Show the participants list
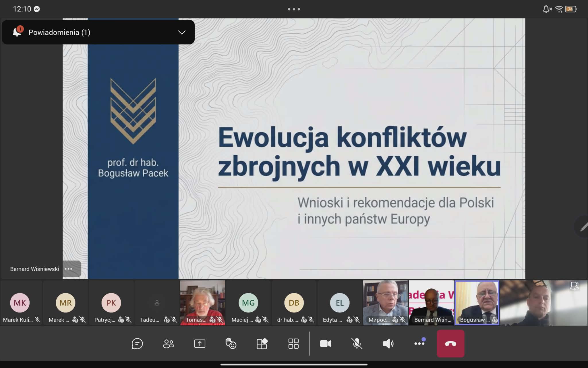588x368 pixels. click(x=168, y=343)
